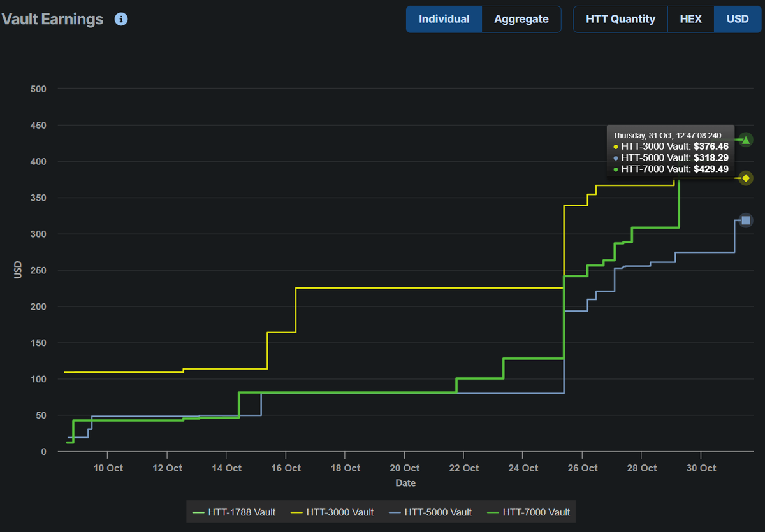Click the 500 y-axis value
The height and width of the screenshot is (532, 765).
pos(39,89)
